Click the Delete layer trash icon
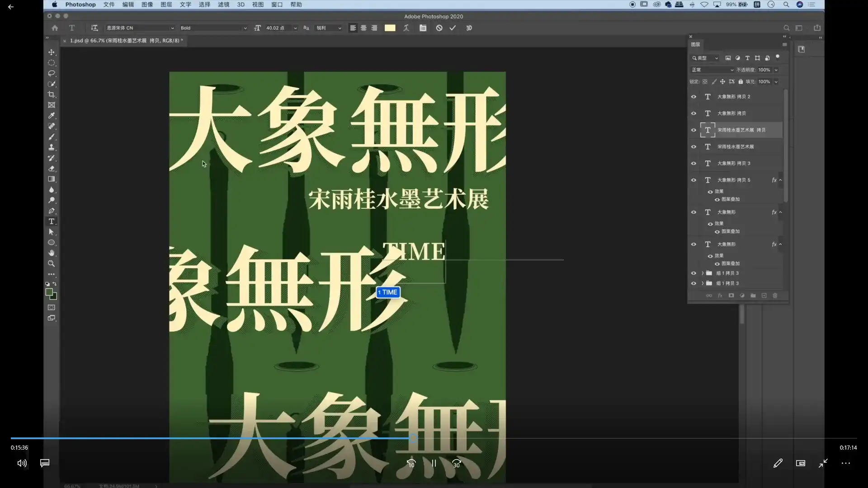Viewport: 868px width, 488px height. point(775,296)
